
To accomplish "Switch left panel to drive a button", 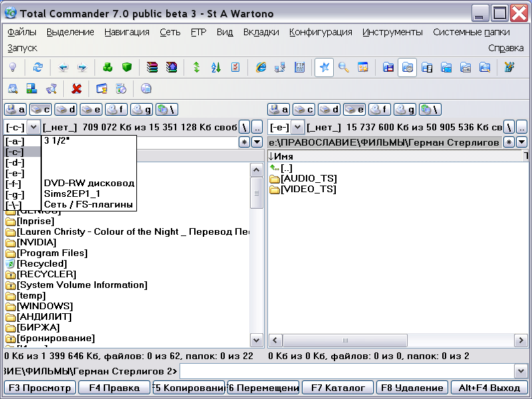I will tap(15, 110).
